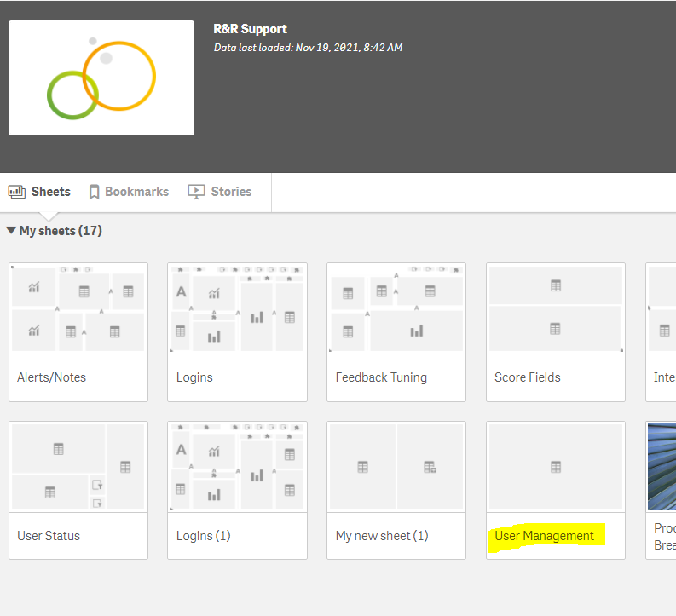The image size is (676, 616).
Task: Switch to the Bookmarks tab
Action: tap(129, 192)
